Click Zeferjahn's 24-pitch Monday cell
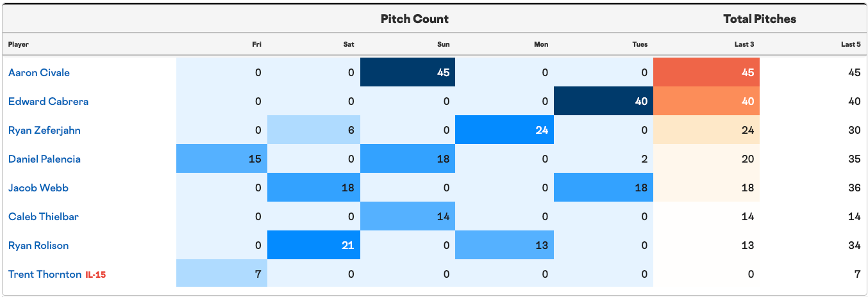 coord(505,130)
